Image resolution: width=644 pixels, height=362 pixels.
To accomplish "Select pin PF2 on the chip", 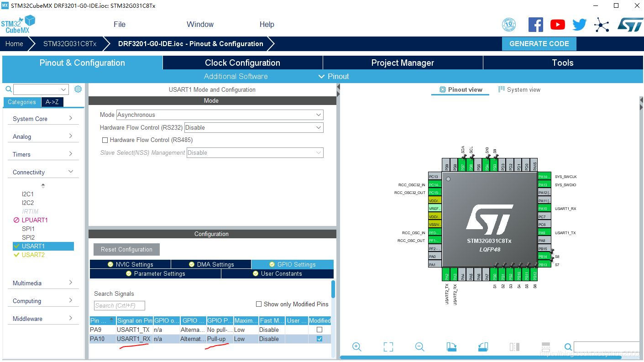I will click(435, 249).
